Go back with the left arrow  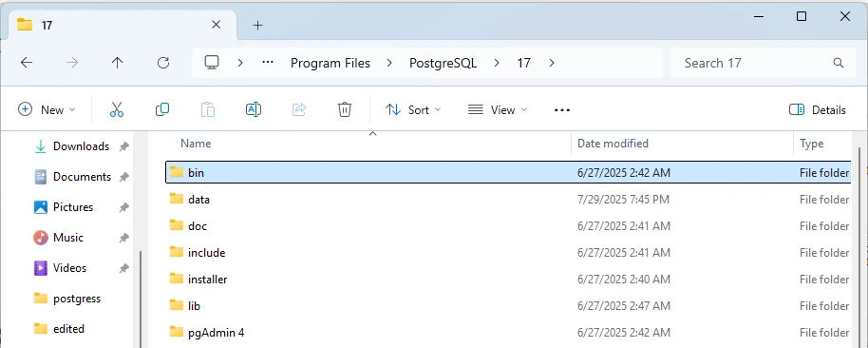click(26, 63)
